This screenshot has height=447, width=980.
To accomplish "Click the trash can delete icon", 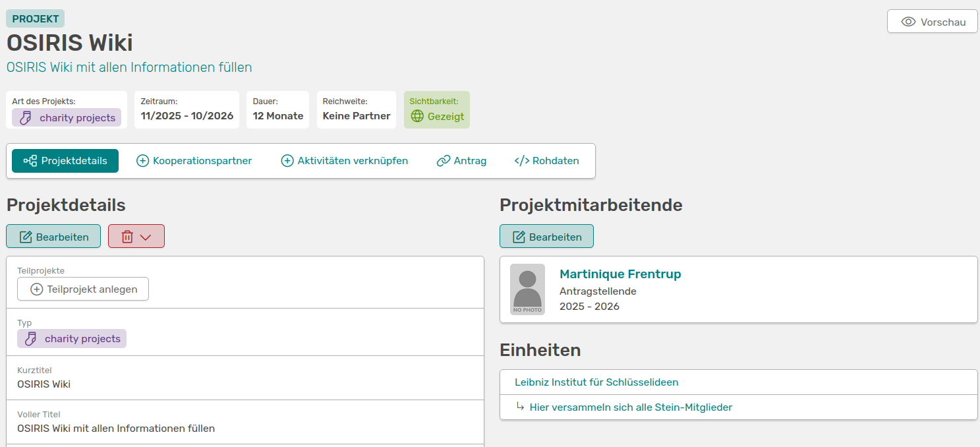I will [x=128, y=237].
